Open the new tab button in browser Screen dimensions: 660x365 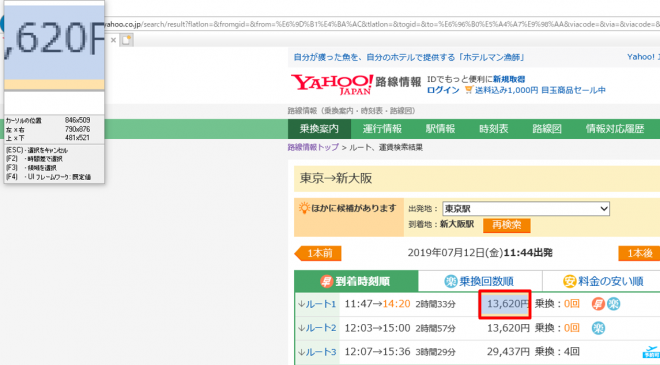[127, 40]
